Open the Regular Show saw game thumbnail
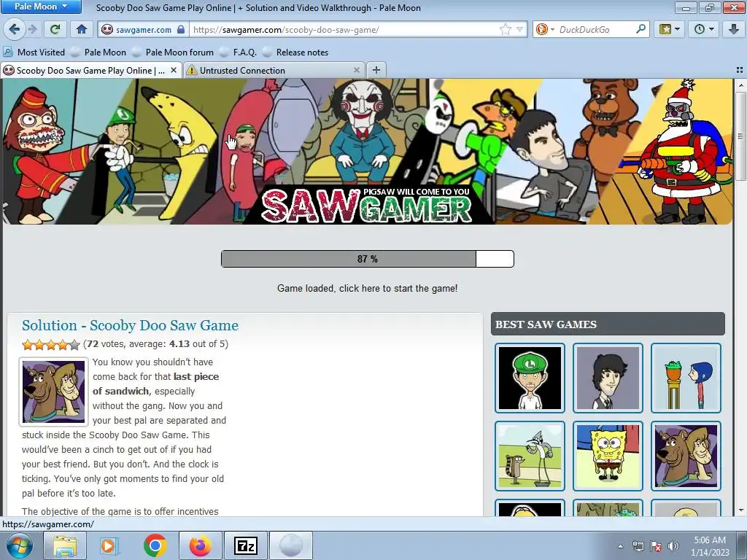This screenshot has height=560, width=747. click(x=530, y=456)
